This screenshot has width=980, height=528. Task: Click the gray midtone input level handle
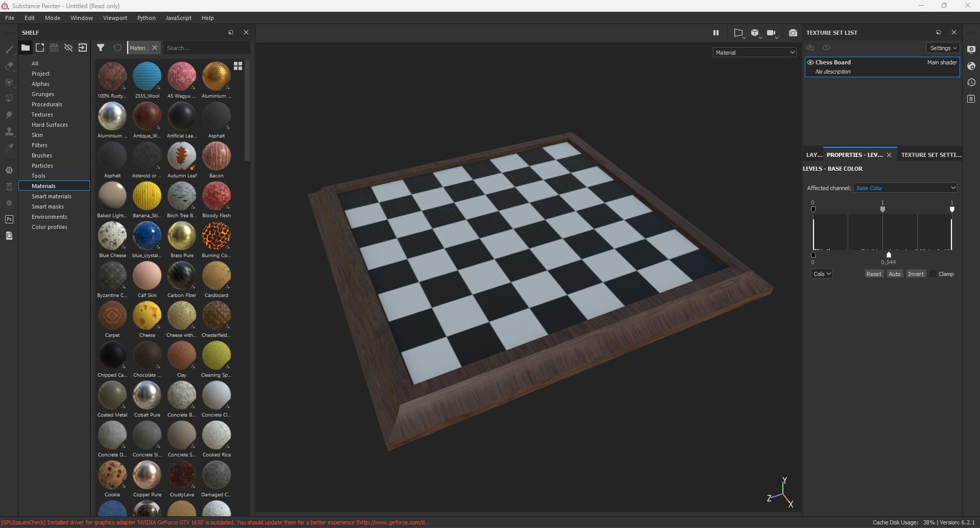point(882,209)
